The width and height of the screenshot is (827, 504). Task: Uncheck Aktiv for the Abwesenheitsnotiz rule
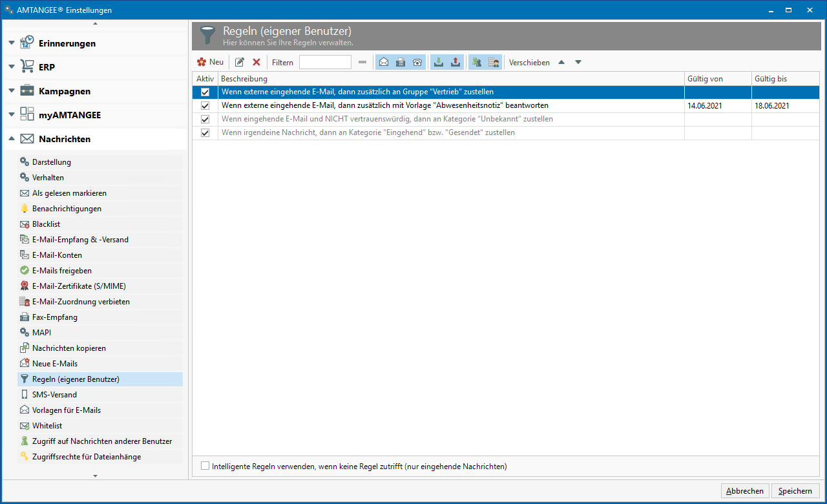tap(205, 106)
